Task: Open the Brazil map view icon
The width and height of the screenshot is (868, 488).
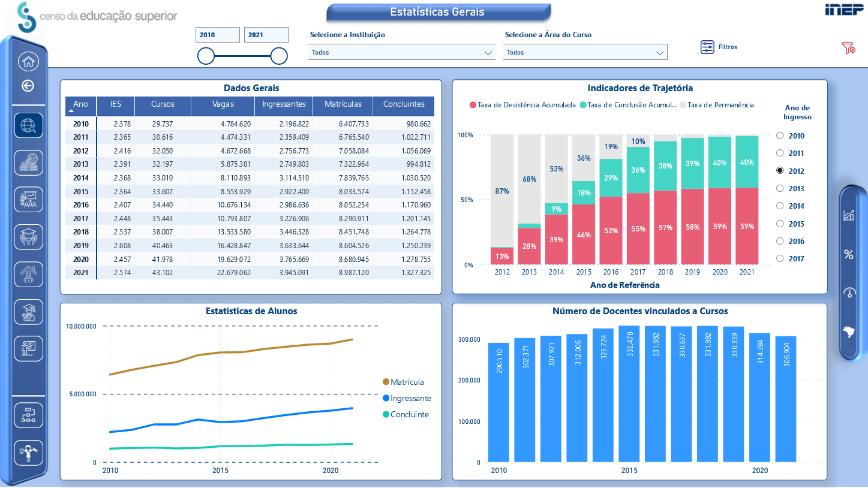Action: (x=848, y=332)
